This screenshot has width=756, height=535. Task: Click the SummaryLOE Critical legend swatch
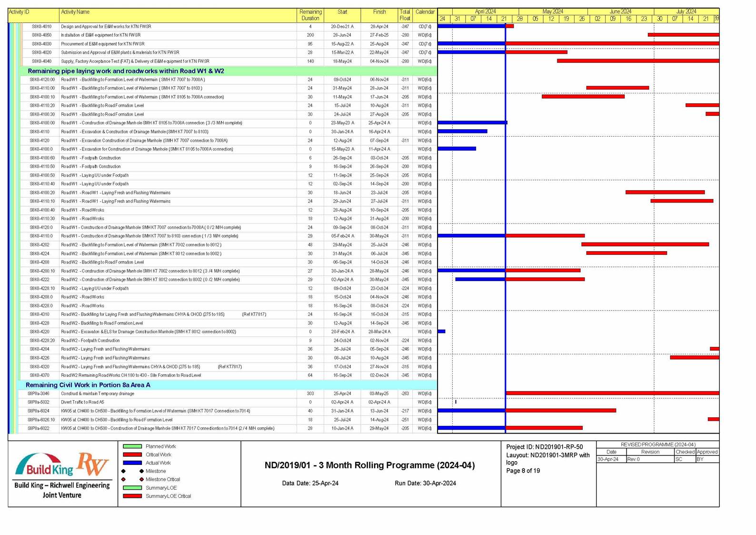click(x=132, y=496)
